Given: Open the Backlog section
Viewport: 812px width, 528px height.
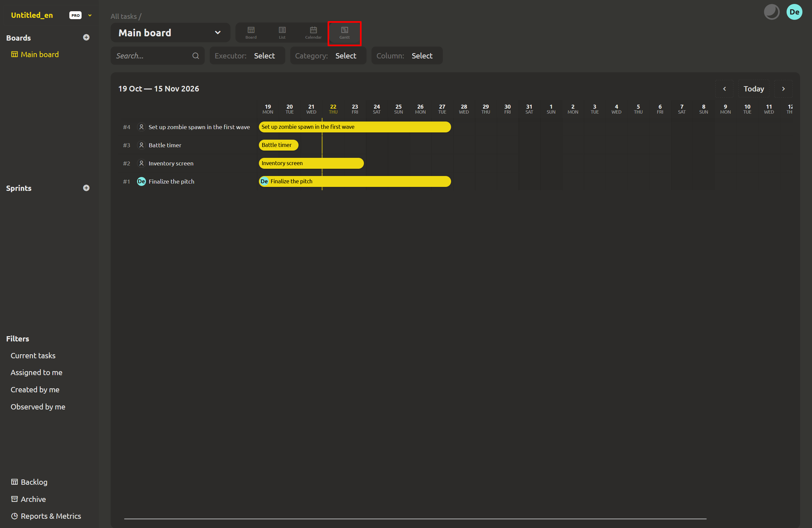Looking at the screenshot, I should [x=29, y=482].
